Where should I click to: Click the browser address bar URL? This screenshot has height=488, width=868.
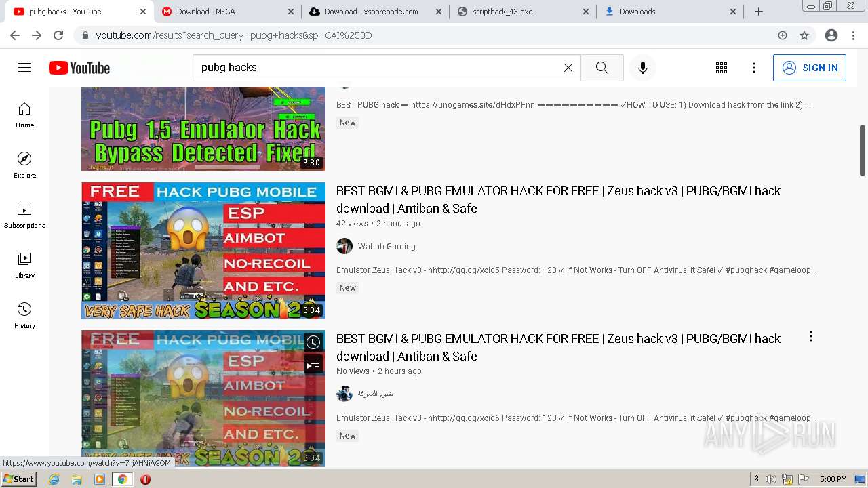[x=234, y=35]
